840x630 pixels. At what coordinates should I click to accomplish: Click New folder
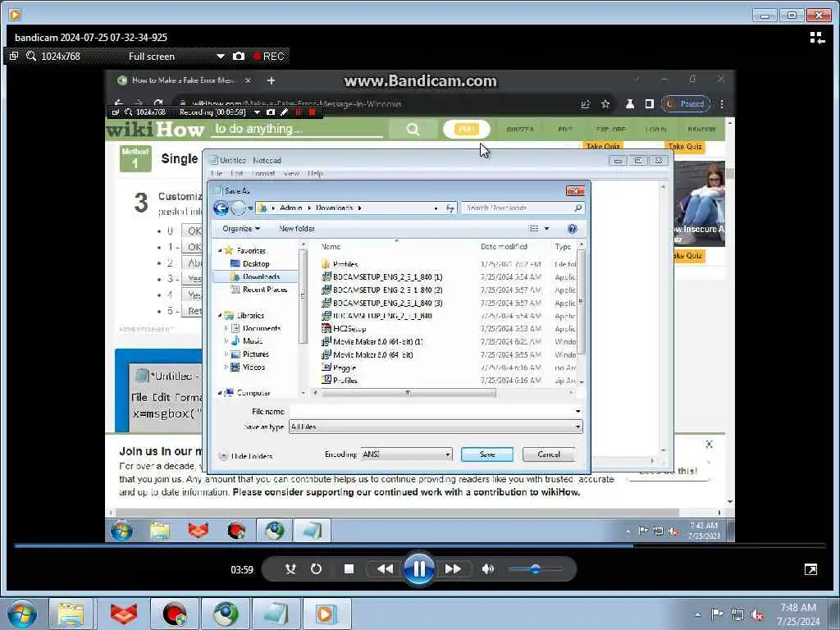tap(297, 229)
